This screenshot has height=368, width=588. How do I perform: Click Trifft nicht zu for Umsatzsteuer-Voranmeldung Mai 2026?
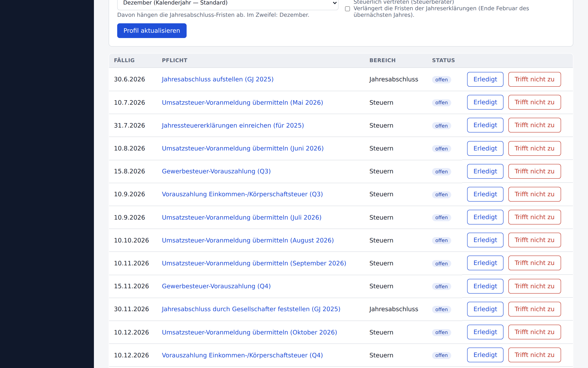[x=534, y=102]
